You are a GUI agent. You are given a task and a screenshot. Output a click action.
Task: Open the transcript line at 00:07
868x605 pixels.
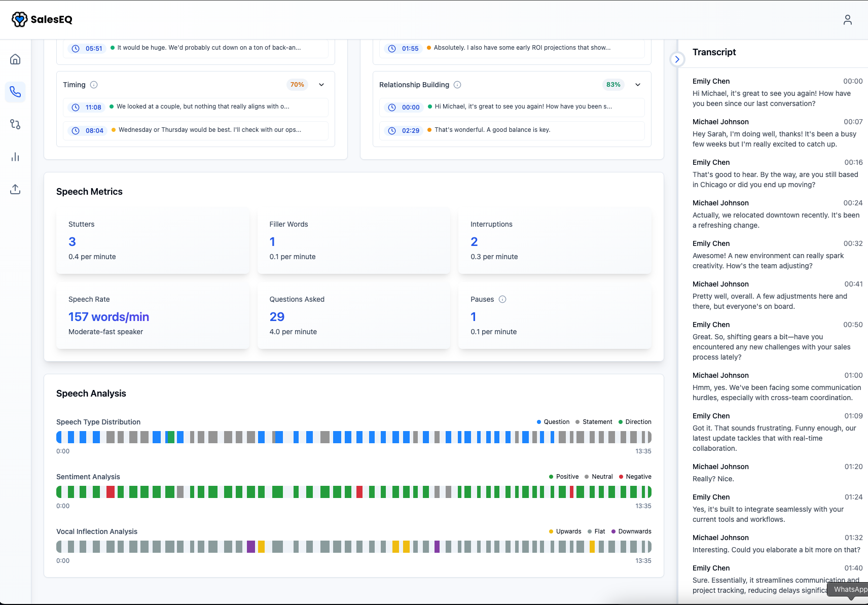(778, 133)
